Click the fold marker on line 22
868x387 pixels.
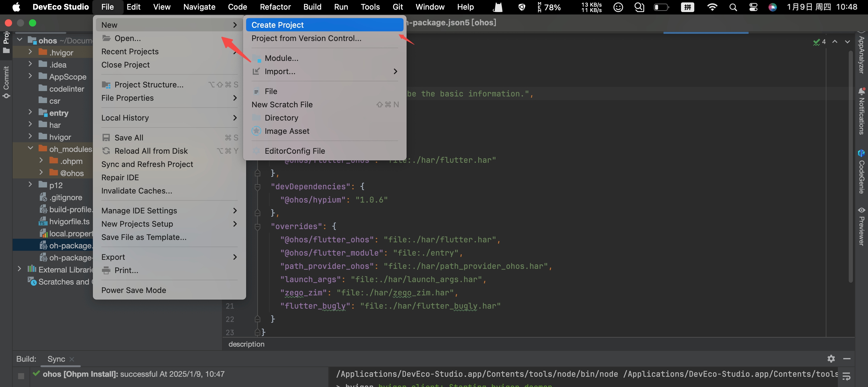[x=258, y=319]
